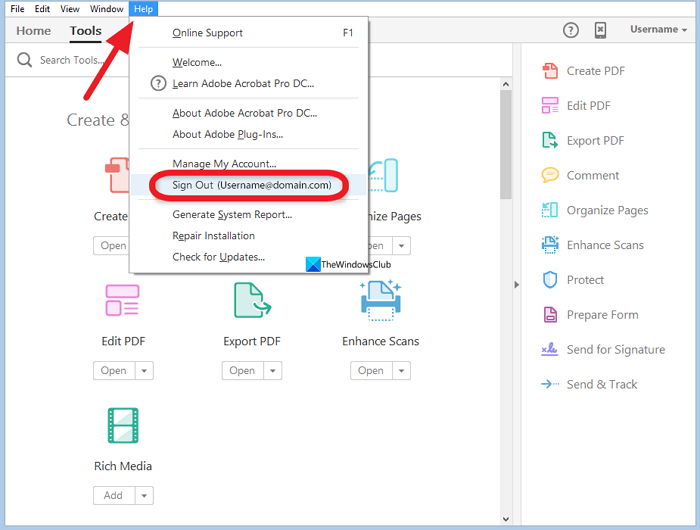Click the vertical scrollbar thumb
Image resolution: width=700 pixels, height=530 pixels.
505,145
